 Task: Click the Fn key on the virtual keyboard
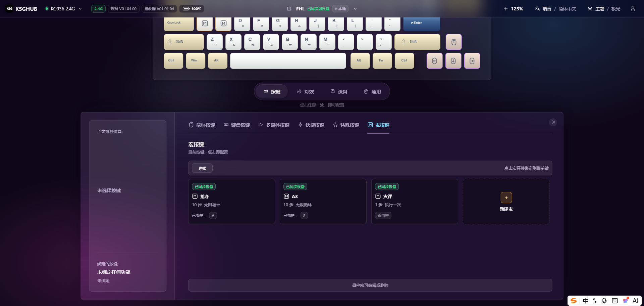pos(382,61)
